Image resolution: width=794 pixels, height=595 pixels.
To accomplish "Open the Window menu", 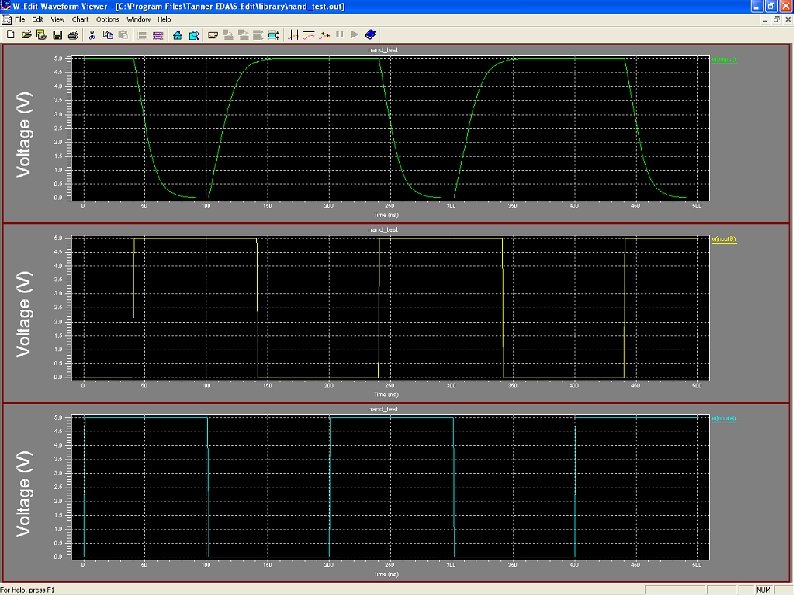I will (139, 20).
